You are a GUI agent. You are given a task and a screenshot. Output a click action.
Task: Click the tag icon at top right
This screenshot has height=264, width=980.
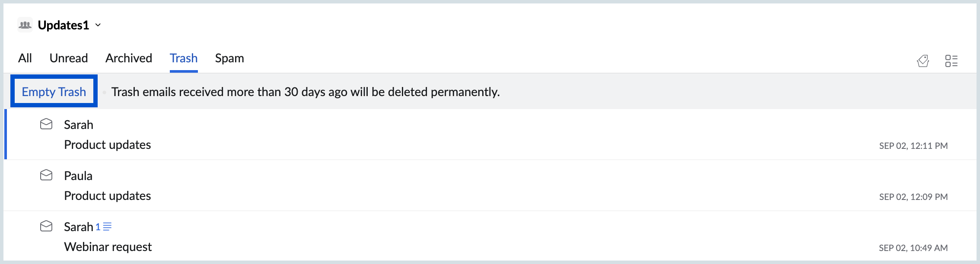coord(923,61)
